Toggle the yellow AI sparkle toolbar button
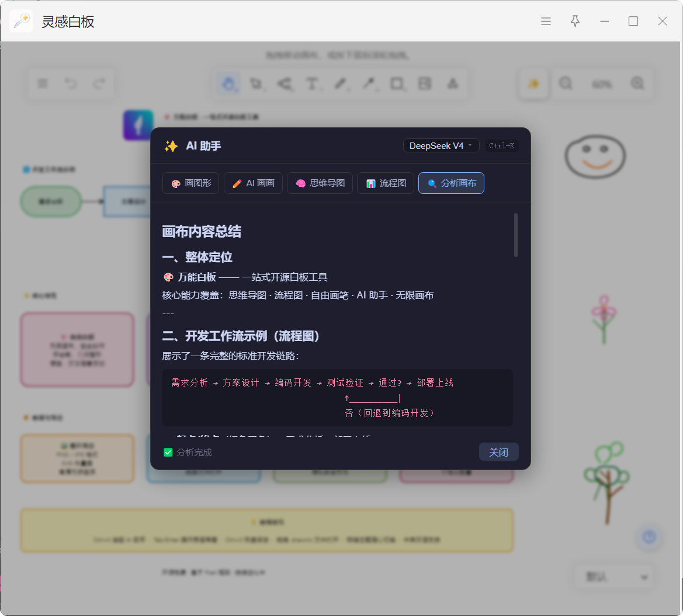 [533, 83]
